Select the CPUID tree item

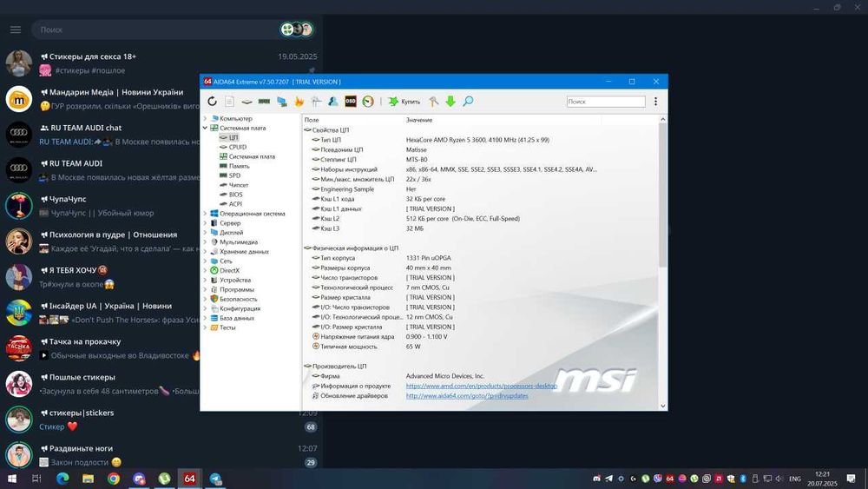238,147
